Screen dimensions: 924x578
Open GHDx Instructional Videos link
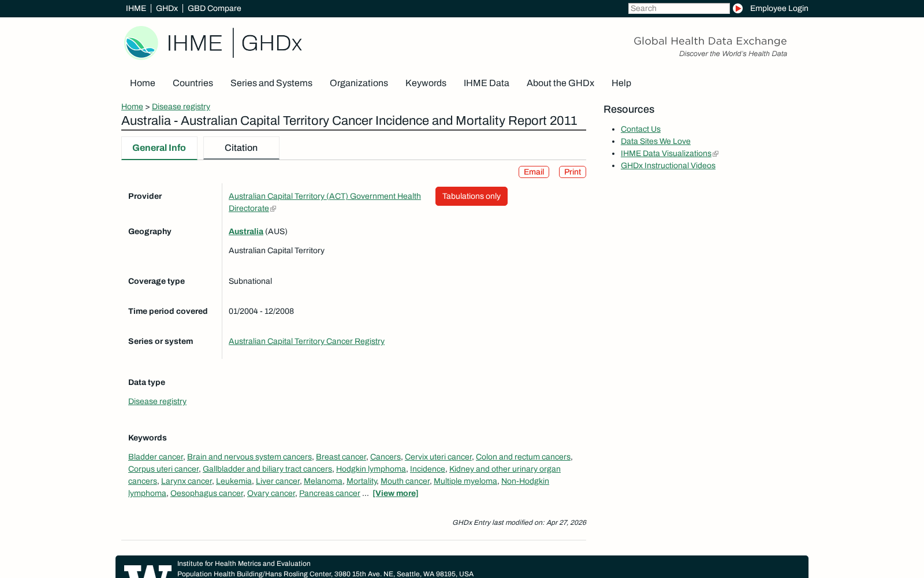click(668, 165)
